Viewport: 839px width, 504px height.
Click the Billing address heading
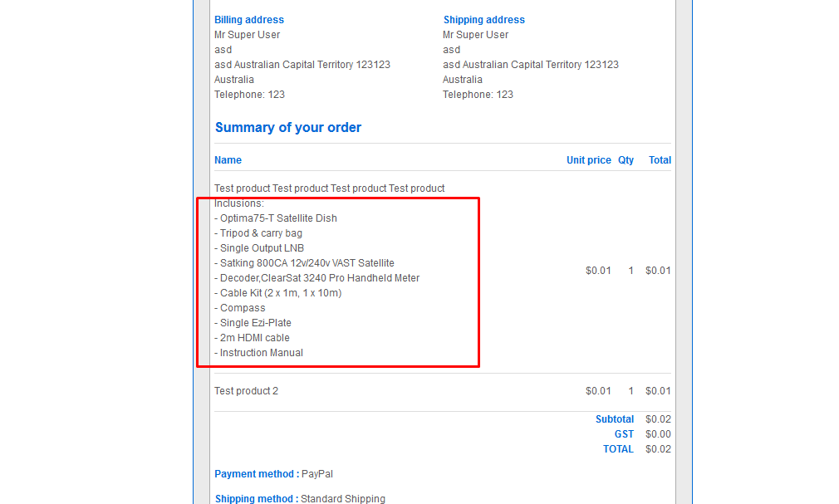click(248, 20)
